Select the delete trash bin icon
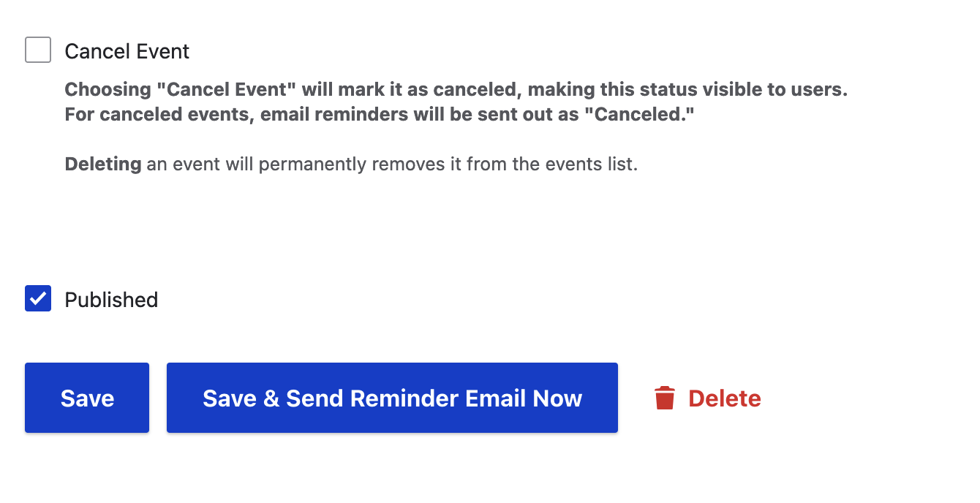The width and height of the screenshot is (980, 503). point(665,398)
